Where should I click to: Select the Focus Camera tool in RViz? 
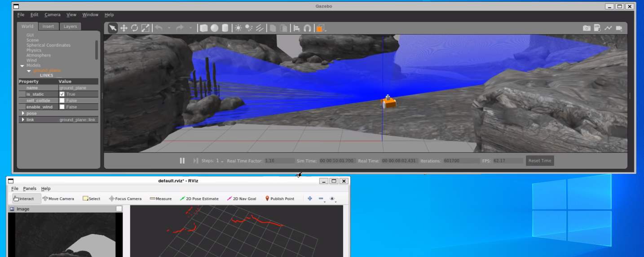[x=125, y=199]
